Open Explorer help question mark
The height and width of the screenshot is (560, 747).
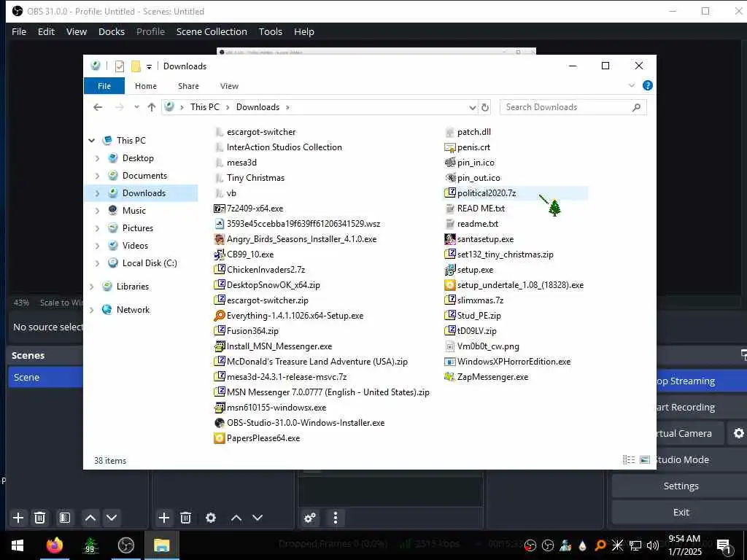click(648, 85)
